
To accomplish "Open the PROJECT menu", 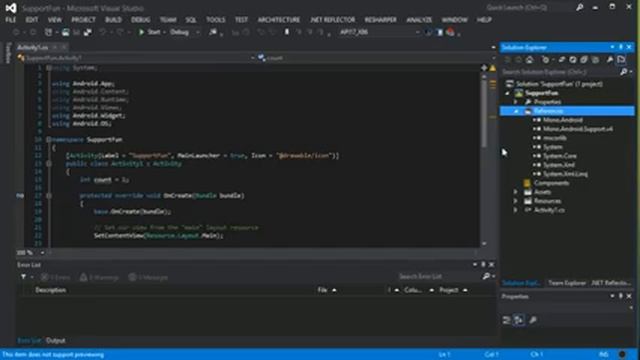I will tap(83, 20).
